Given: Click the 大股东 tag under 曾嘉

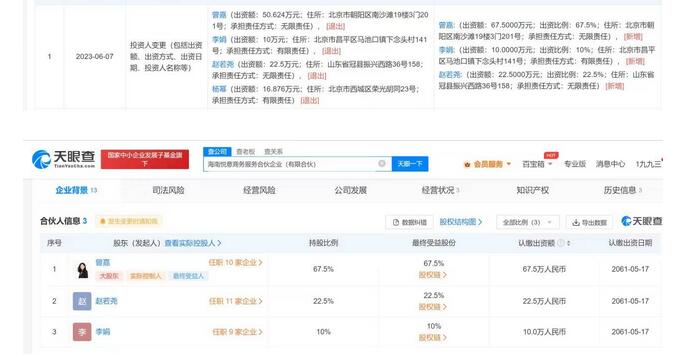Looking at the screenshot, I should (x=109, y=276).
